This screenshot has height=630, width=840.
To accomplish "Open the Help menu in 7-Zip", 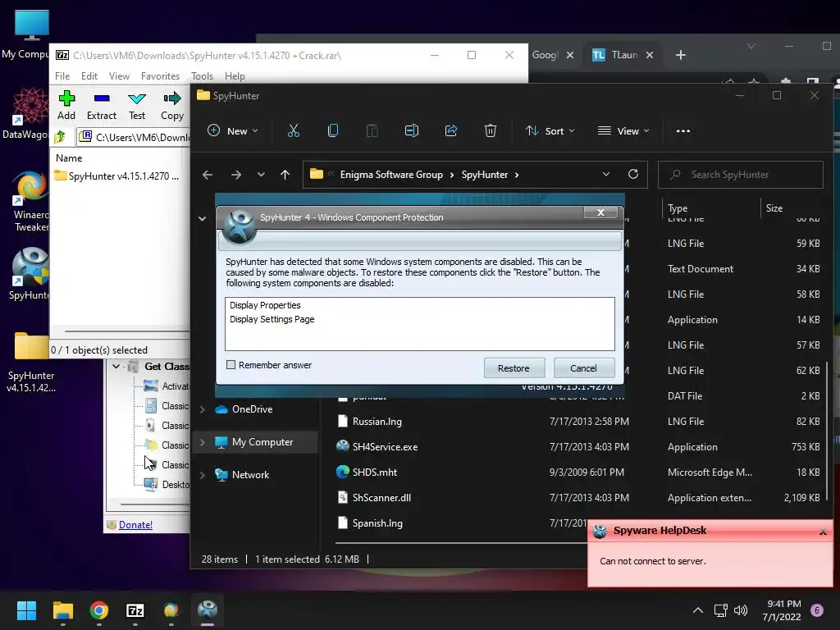I will point(235,76).
